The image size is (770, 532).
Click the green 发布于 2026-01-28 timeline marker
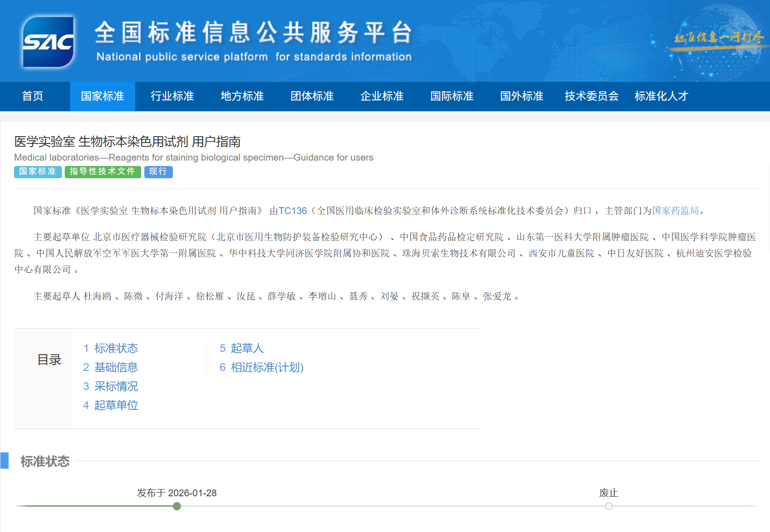177,506
